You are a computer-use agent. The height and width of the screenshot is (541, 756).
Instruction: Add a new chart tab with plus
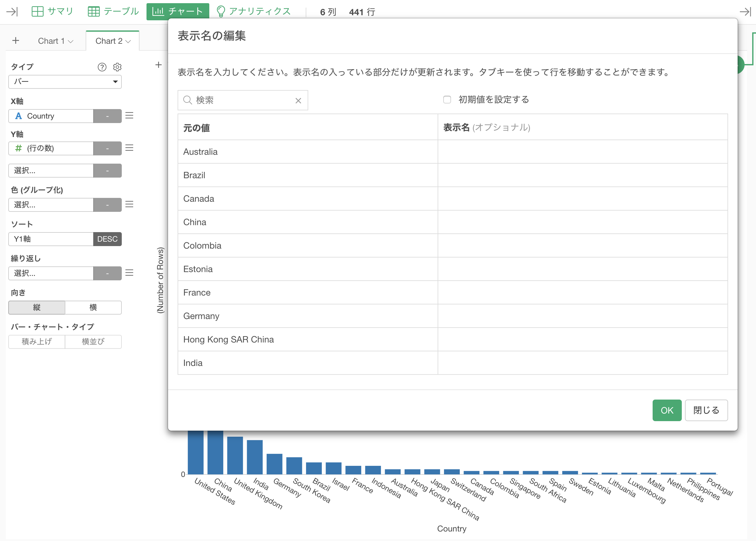[x=16, y=41]
